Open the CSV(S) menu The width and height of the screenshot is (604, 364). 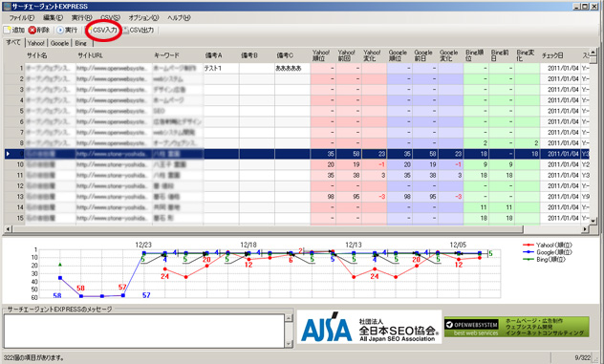[x=110, y=18]
